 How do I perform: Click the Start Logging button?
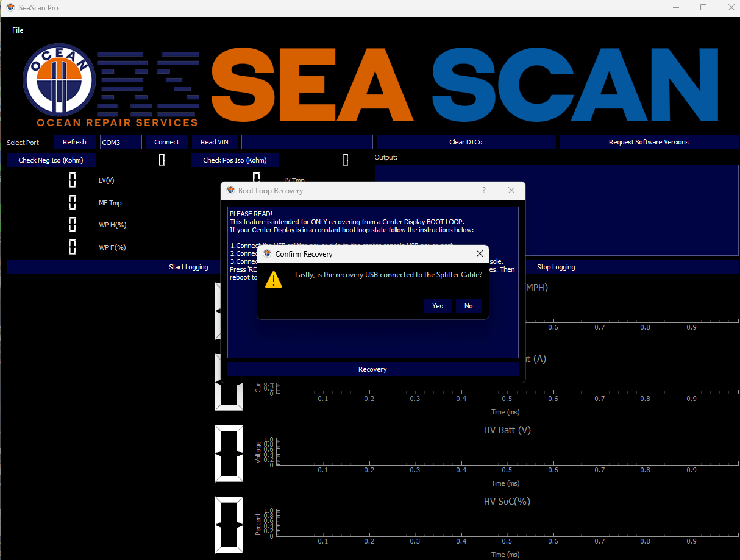188,267
